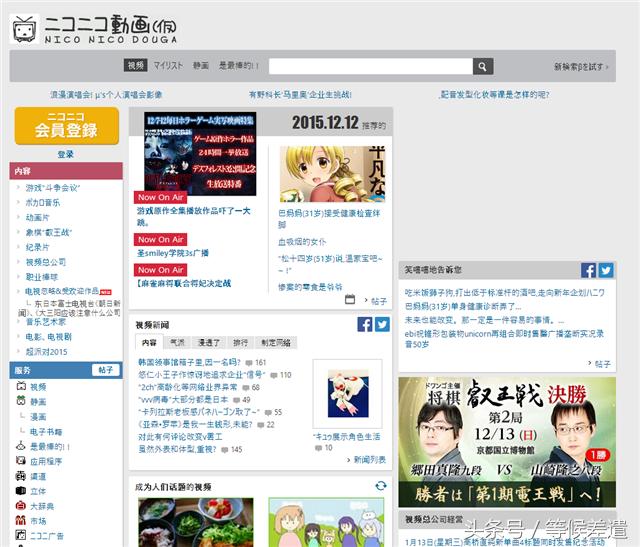
Task: Click the 登录 login link
Action: point(65,154)
